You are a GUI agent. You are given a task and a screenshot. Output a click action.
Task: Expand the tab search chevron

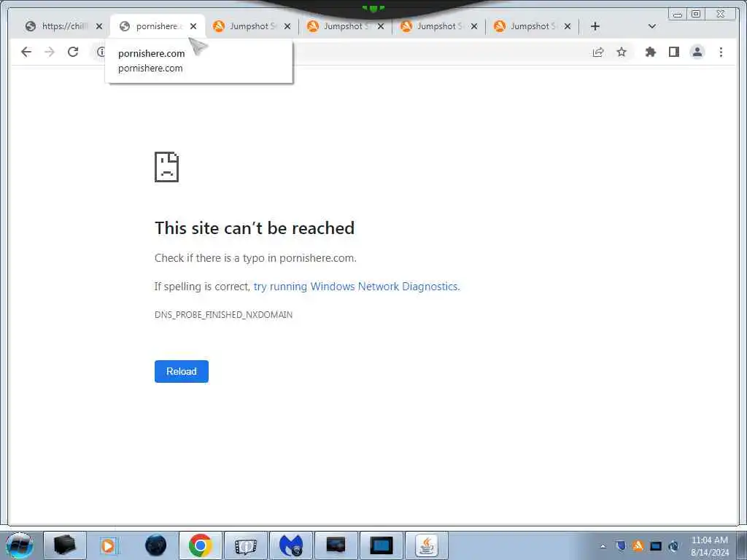pos(652,26)
